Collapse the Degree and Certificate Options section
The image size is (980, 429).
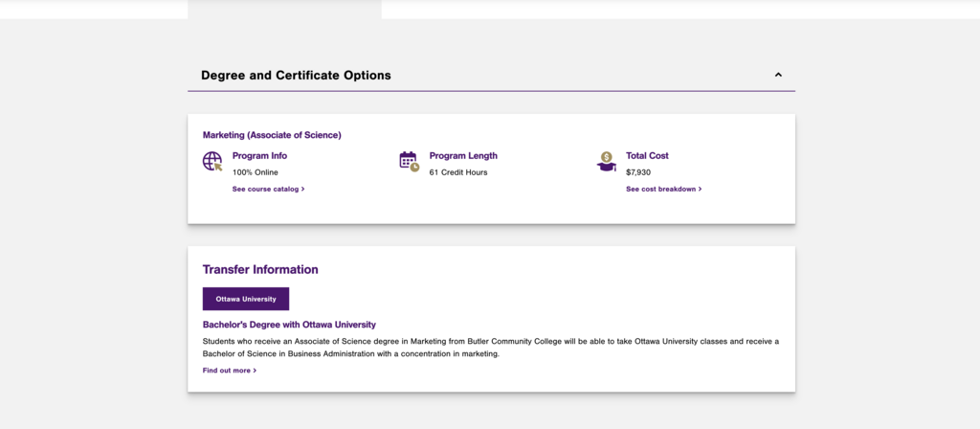[x=778, y=75]
